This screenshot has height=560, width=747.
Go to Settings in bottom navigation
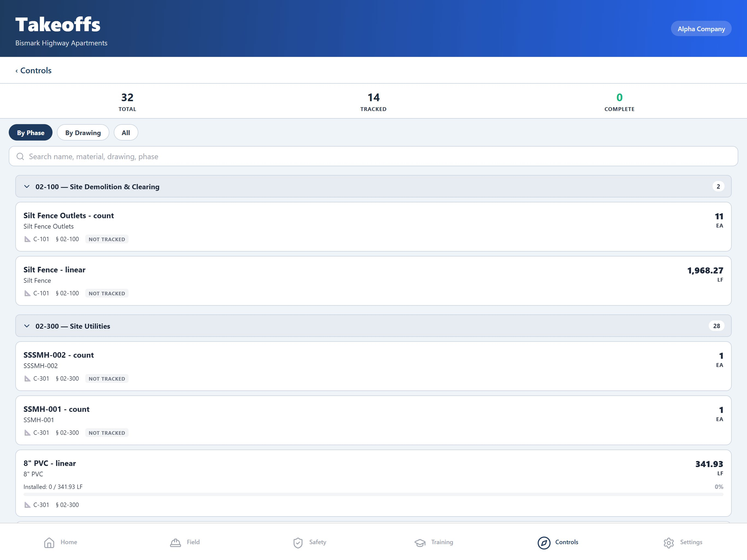click(683, 542)
